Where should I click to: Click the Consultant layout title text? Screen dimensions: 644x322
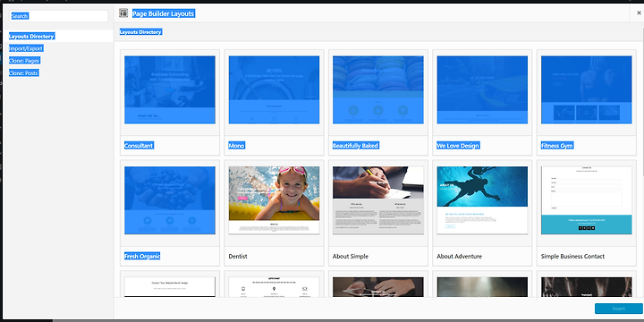coord(139,146)
